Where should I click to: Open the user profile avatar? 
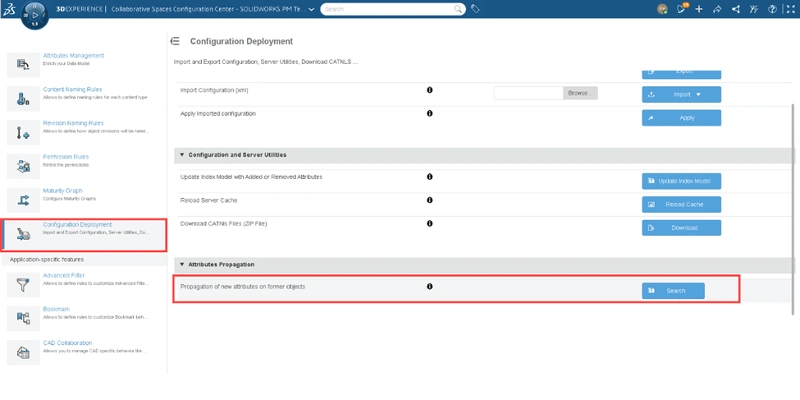[662, 9]
